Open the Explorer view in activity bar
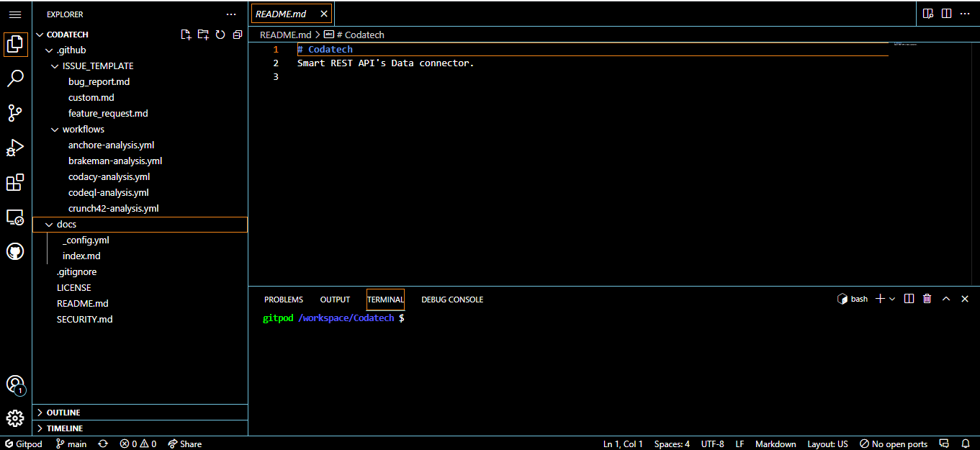Viewport: 980px width, 450px height. click(15, 44)
